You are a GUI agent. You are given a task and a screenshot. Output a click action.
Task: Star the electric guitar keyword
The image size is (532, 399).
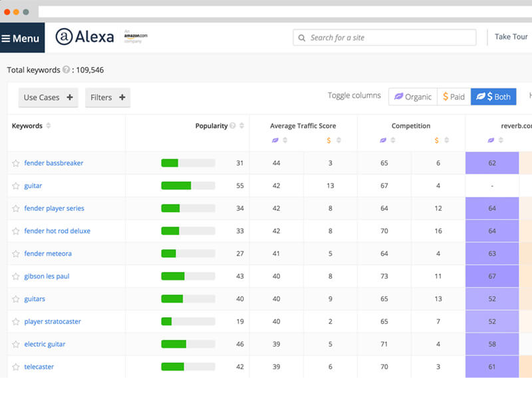[15, 344]
